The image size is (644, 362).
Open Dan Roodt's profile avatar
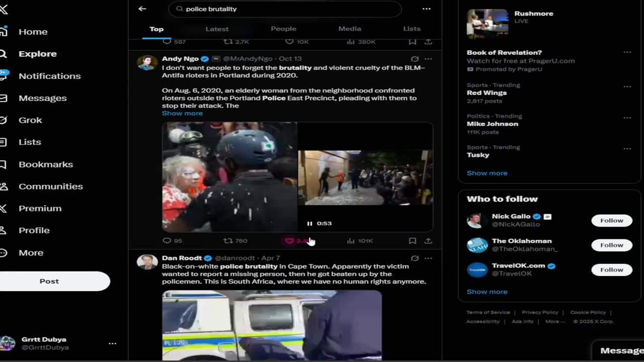[147, 262]
